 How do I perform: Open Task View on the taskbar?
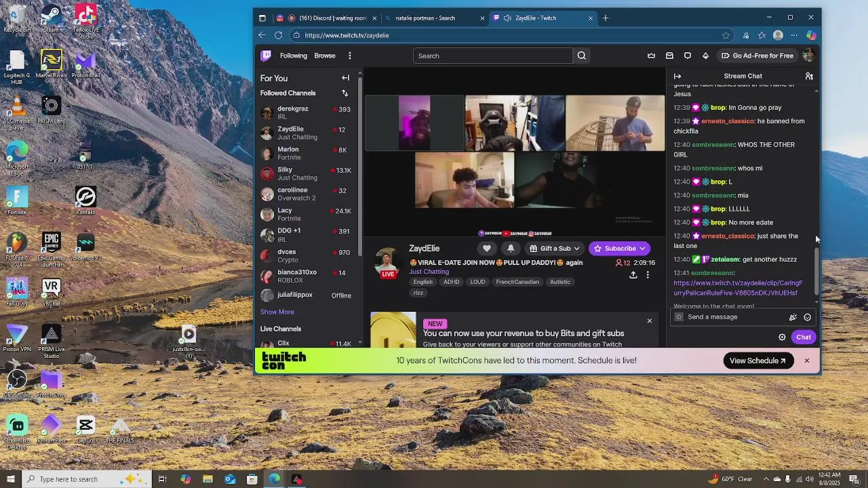[163, 479]
